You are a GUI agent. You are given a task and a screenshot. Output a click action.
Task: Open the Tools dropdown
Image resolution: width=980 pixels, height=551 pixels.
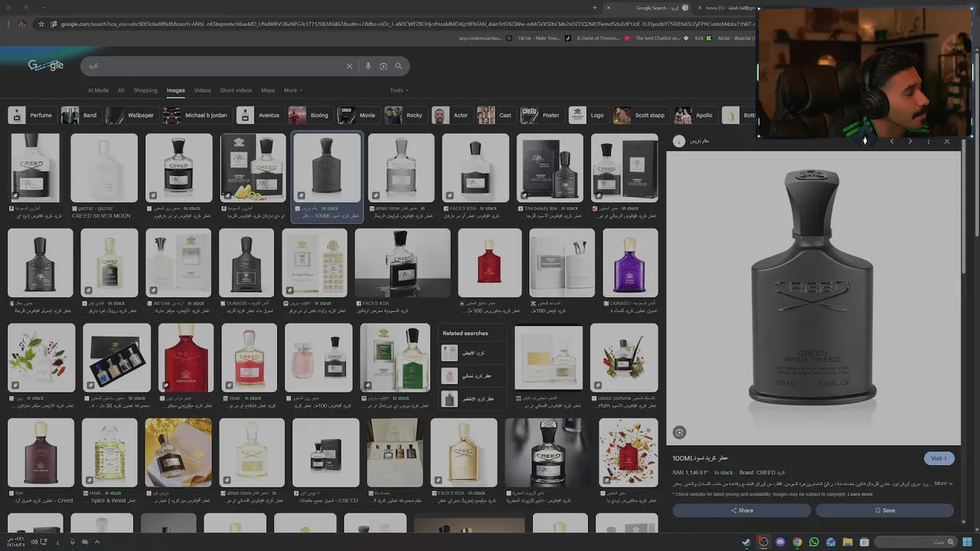tap(398, 90)
